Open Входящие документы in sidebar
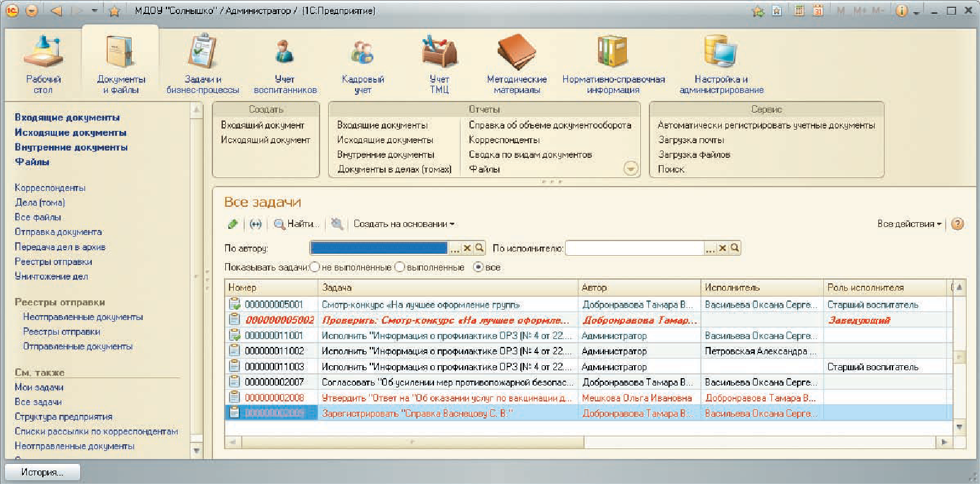 point(67,117)
